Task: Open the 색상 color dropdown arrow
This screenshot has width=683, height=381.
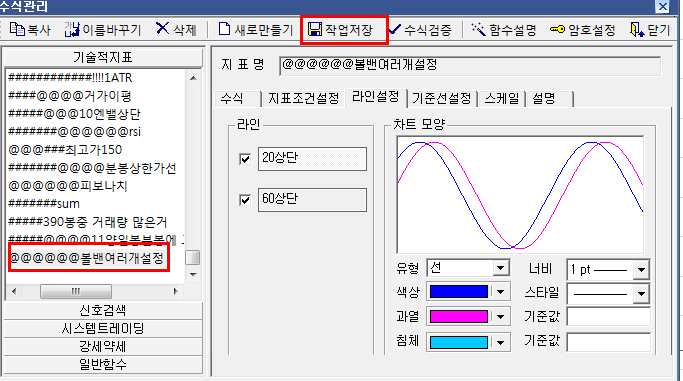Action: (x=500, y=292)
